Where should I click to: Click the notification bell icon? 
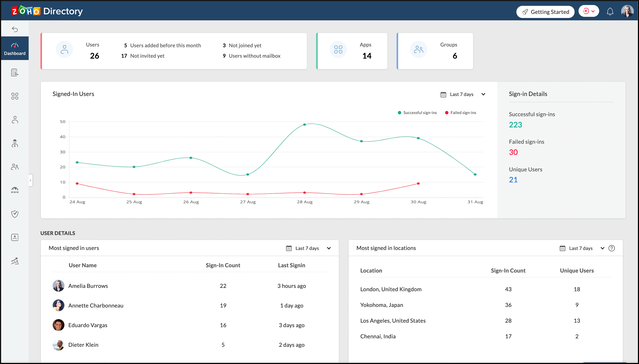pos(610,11)
